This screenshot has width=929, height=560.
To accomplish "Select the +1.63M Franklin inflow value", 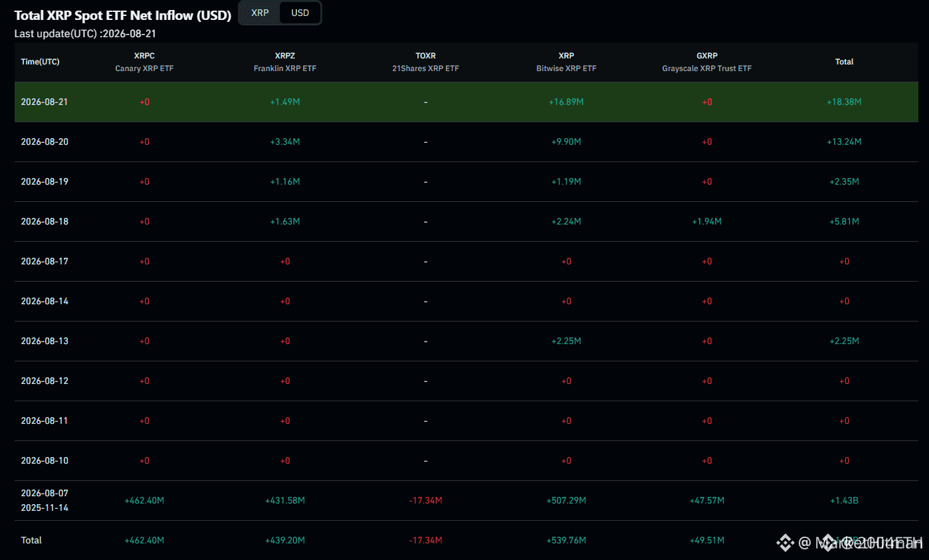I will [285, 221].
